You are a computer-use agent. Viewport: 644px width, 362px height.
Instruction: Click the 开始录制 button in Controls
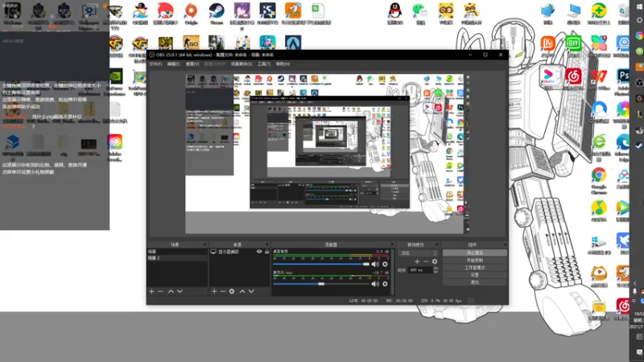[475, 260]
